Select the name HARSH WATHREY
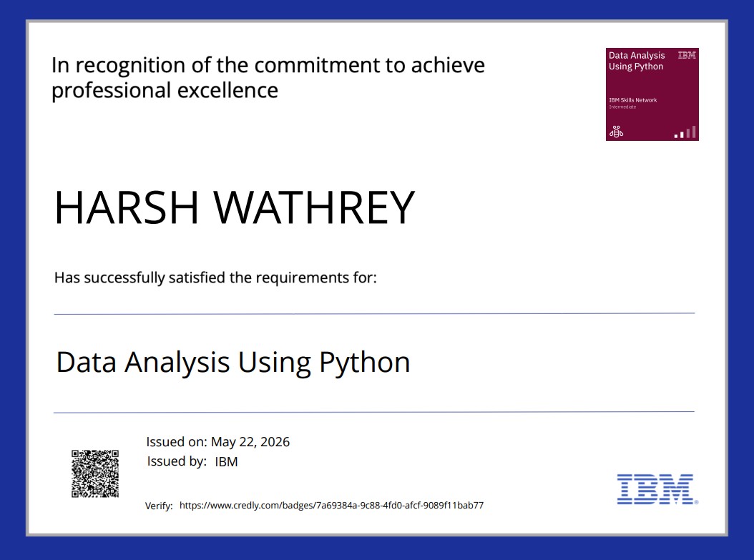Image resolution: width=754 pixels, height=560 pixels. click(x=234, y=207)
